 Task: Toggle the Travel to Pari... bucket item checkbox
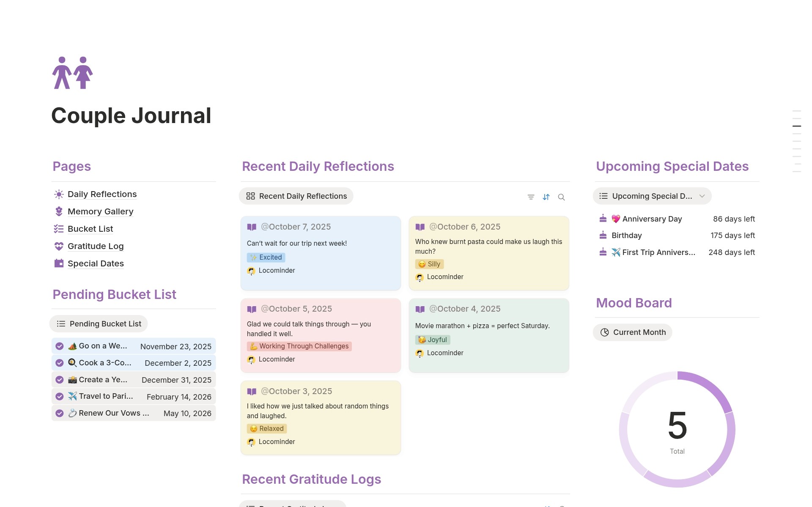(x=60, y=397)
